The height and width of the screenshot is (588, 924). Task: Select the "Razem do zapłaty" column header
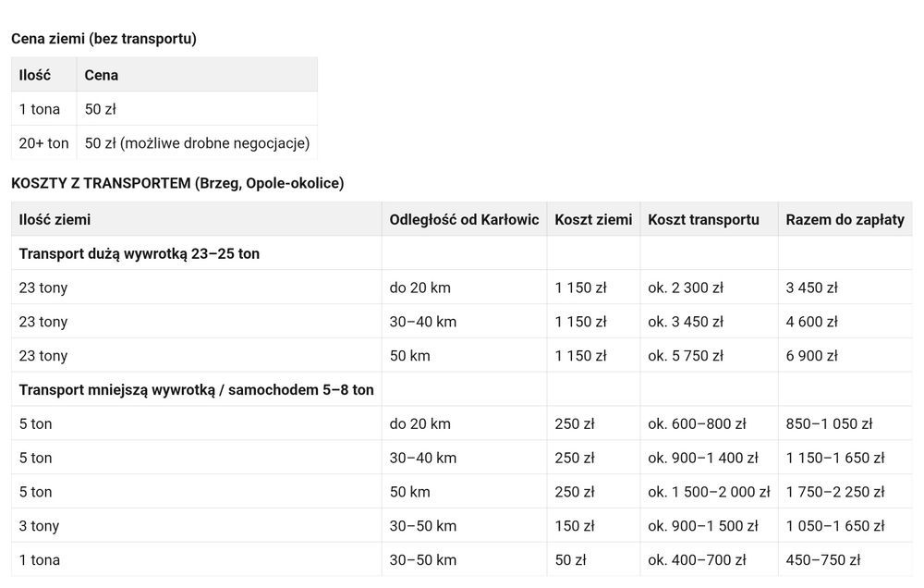845,219
